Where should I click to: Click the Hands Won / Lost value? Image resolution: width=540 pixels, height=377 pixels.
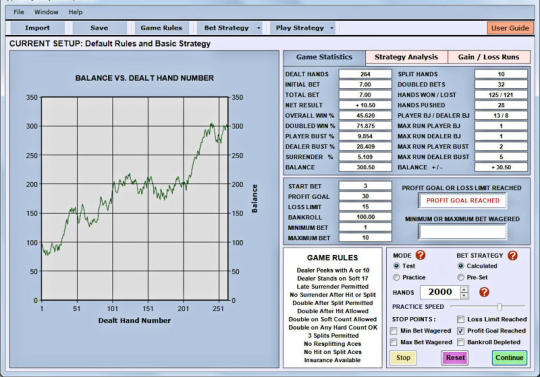tap(501, 95)
